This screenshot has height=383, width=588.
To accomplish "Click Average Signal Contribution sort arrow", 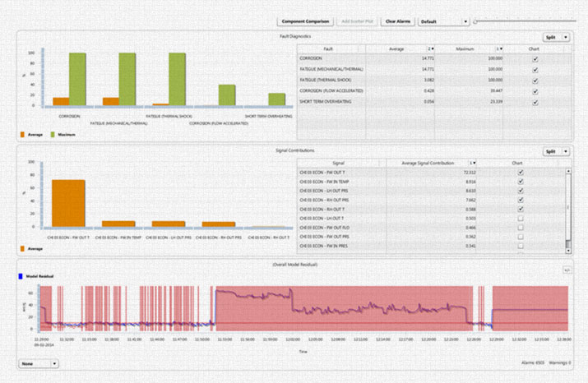I will [473, 163].
